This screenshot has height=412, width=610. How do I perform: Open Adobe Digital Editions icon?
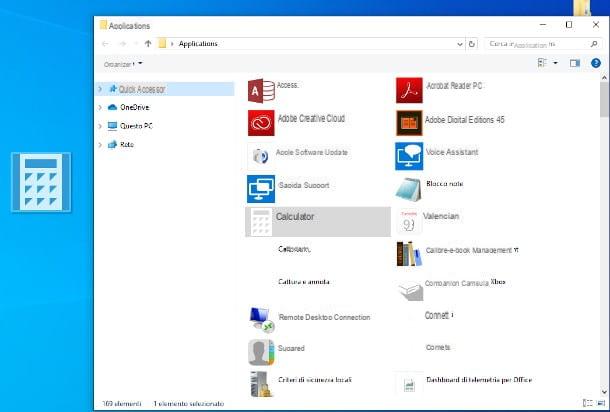pyautogui.click(x=409, y=123)
